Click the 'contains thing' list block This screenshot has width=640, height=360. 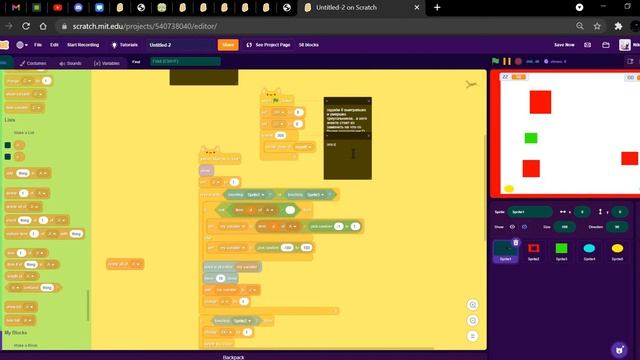pyautogui.click(x=33, y=288)
